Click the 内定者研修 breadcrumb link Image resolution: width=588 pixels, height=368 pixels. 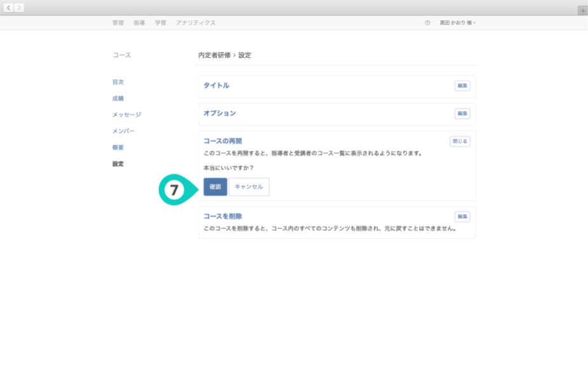click(214, 55)
